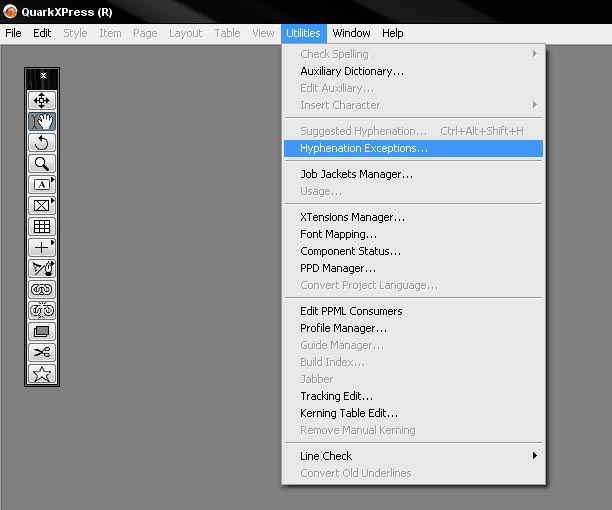Viewport: 612px width, 510px height.
Task: Choose Hyphenation Exceptions menu item
Action: pos(413,148)
